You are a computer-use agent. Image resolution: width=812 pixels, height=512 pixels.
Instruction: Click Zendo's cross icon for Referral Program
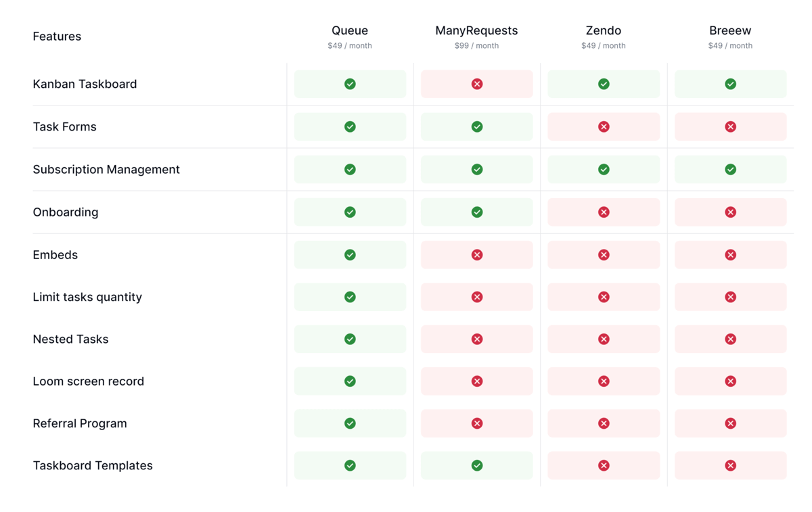coord(604,423)
